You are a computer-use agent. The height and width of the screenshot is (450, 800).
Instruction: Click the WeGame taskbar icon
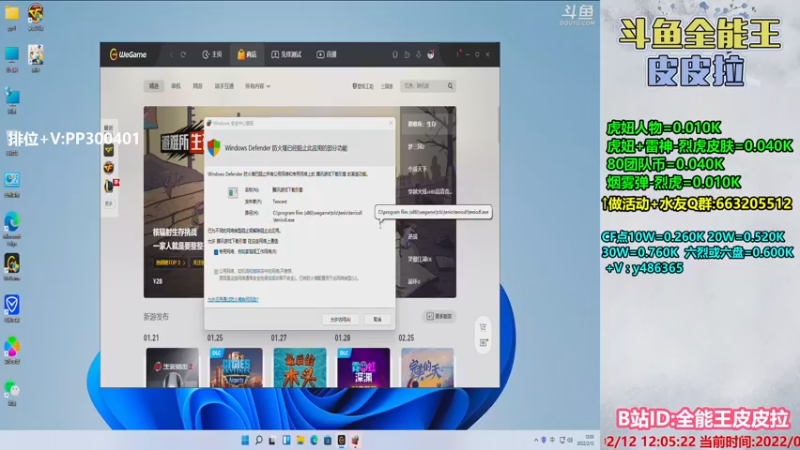[x=341, y=440]
